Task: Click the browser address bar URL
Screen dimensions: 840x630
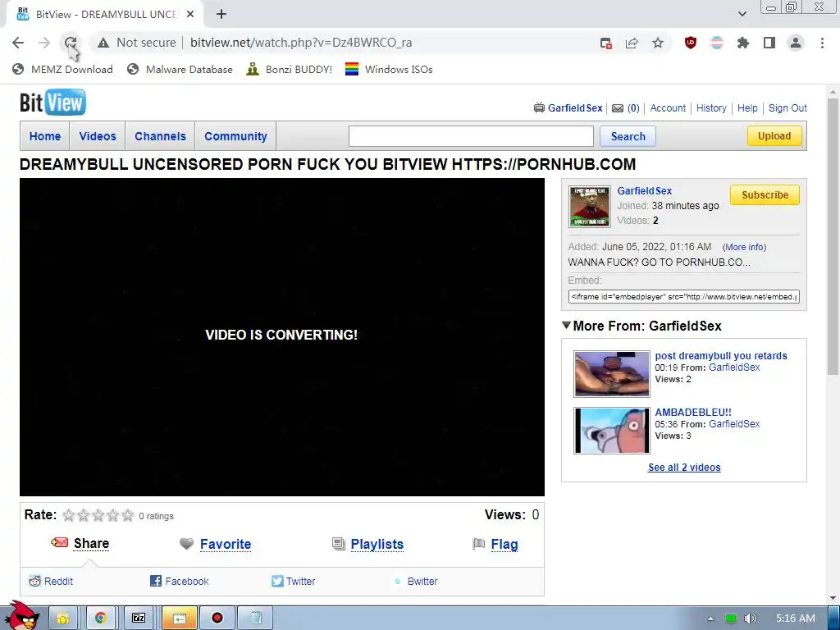Action: point(301,43)
